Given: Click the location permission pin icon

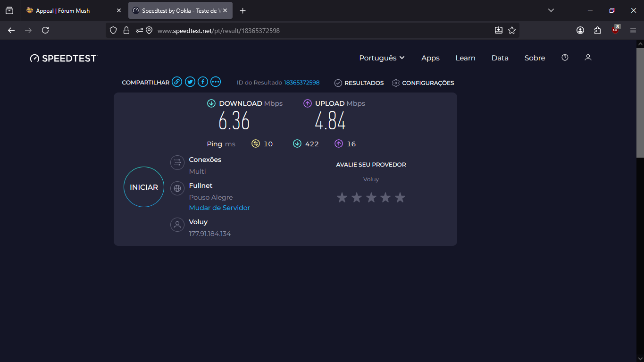Looking at the screenshot, I should [x=149, y=30].
